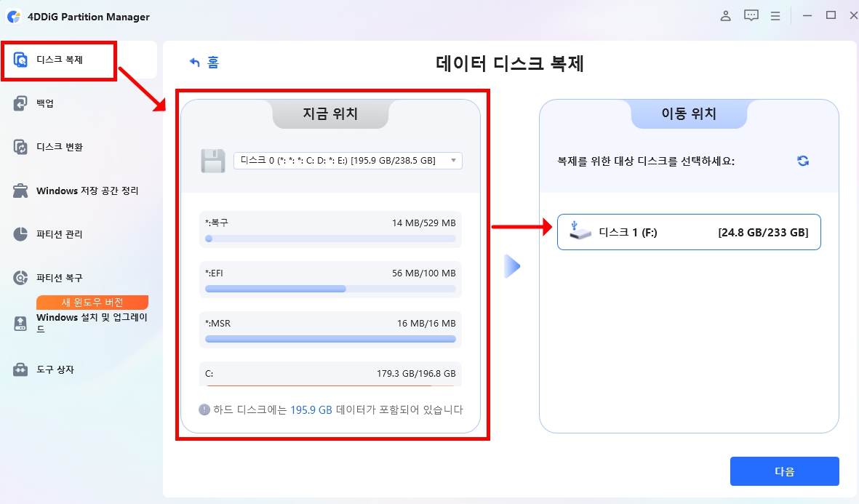
Task: Open Windows 설치 및 업그레이드 item
Action: (x=92, y=323)
